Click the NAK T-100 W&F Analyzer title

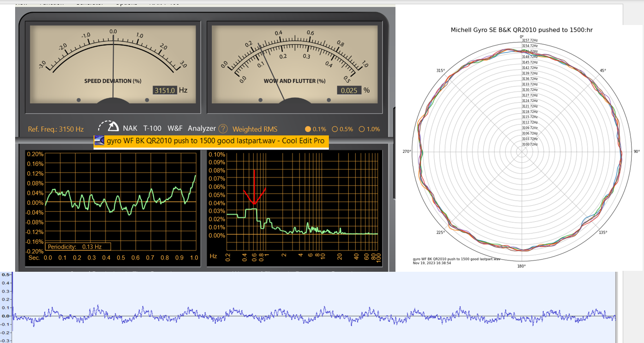[169, 128]
